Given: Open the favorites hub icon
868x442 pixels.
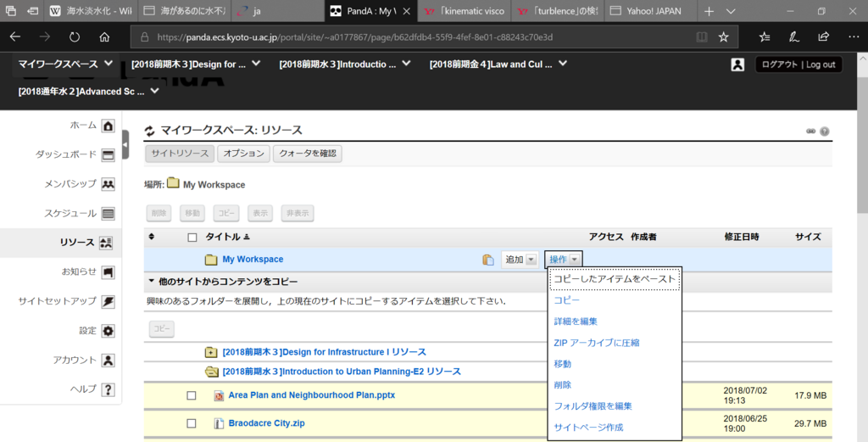Looking at the screenshot, I should coord(765,37).
